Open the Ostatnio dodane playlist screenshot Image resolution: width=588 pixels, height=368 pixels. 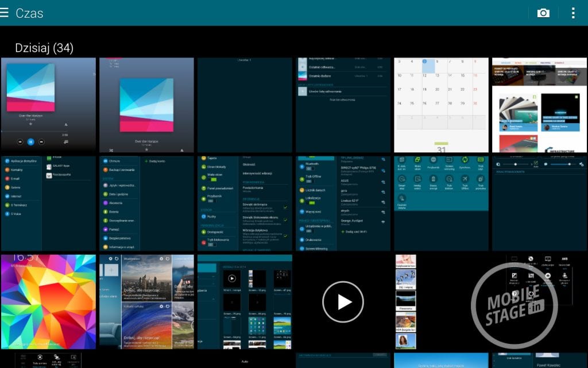(343, 105)
